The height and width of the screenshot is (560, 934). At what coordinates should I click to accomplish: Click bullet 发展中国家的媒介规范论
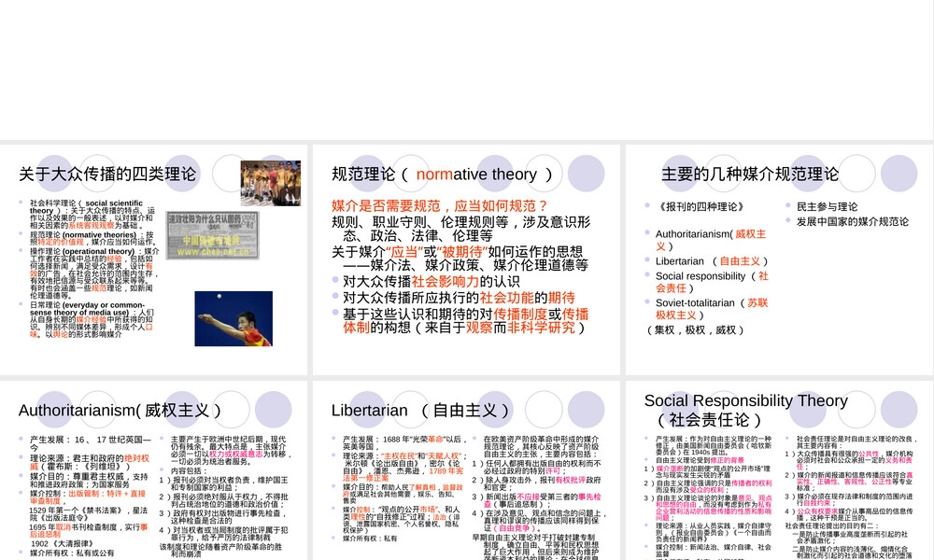tap(853, 221)
